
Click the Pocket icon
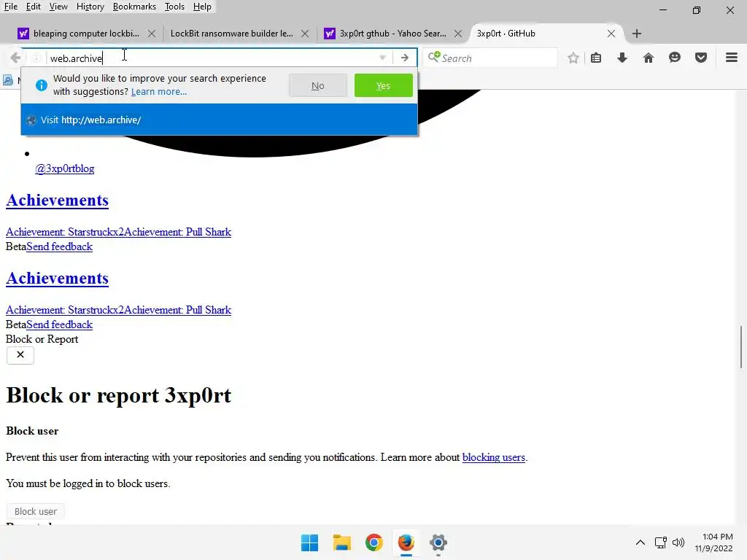coord(701,58)
